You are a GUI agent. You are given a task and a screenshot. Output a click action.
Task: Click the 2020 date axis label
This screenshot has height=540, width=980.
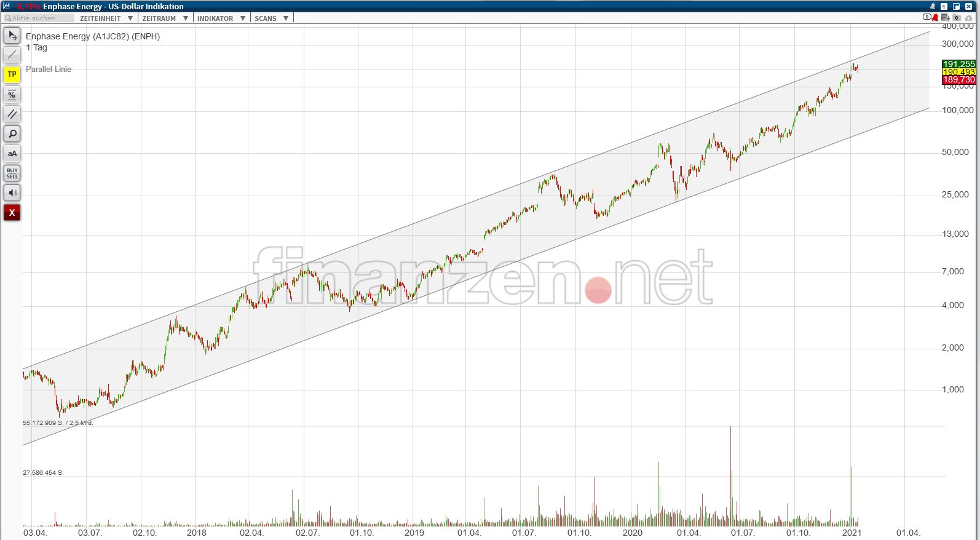(632, 533)
